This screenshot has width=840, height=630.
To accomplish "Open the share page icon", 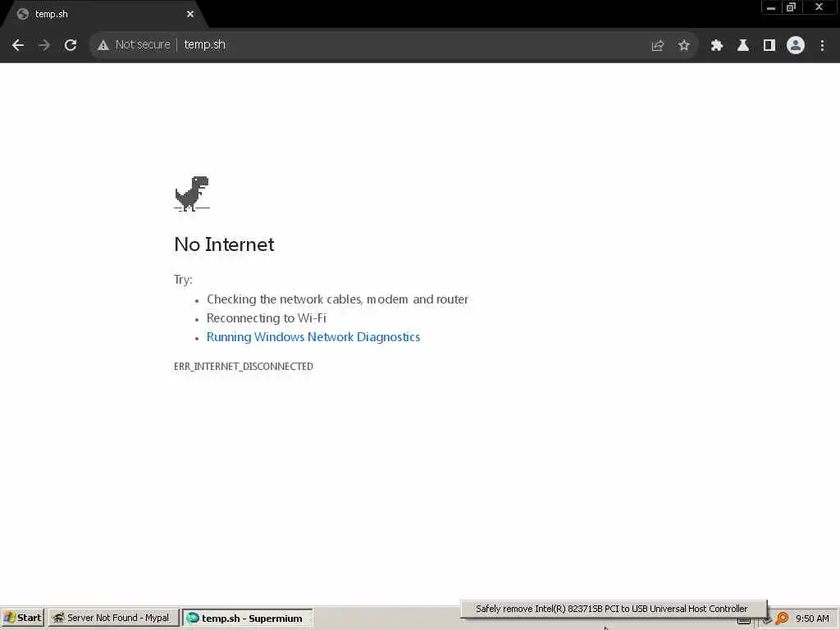I will (657, 46).
